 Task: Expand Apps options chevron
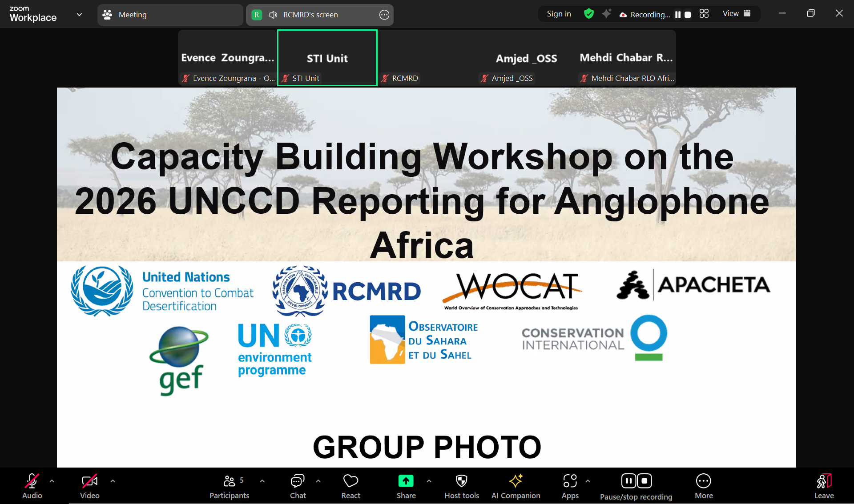[588, 481]
